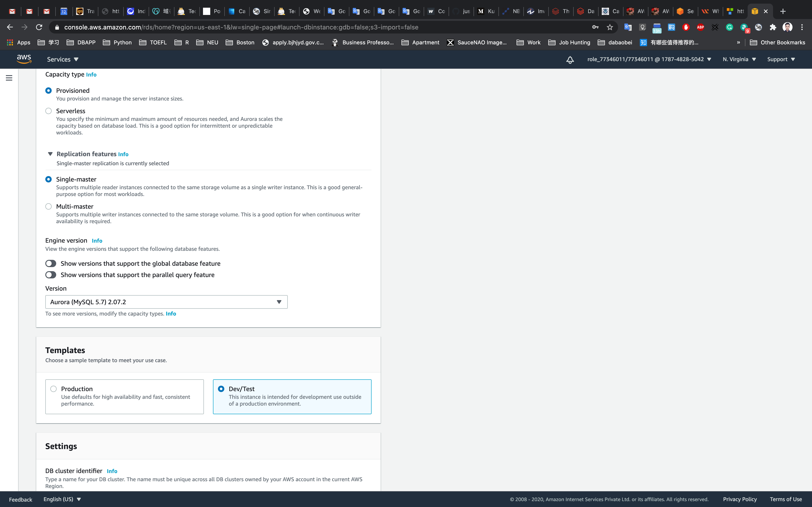Reload the page with browser refresh icon
The image size is (812, 507).
pos(39,27)
